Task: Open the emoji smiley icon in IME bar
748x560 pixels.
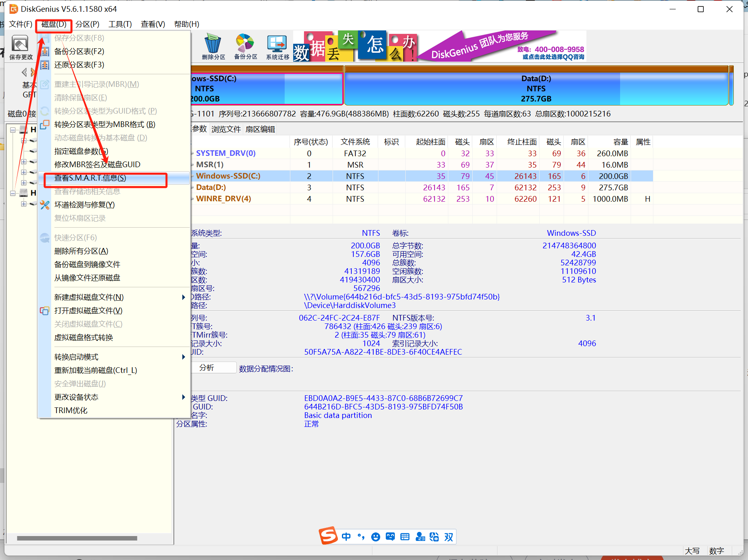Action: (x=376, y=537)
